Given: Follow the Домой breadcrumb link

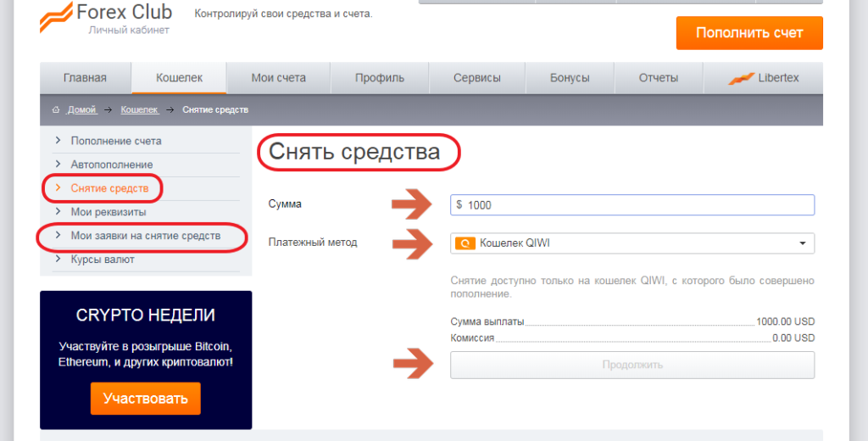Looking at the screenshot, I should pos(82,110).
